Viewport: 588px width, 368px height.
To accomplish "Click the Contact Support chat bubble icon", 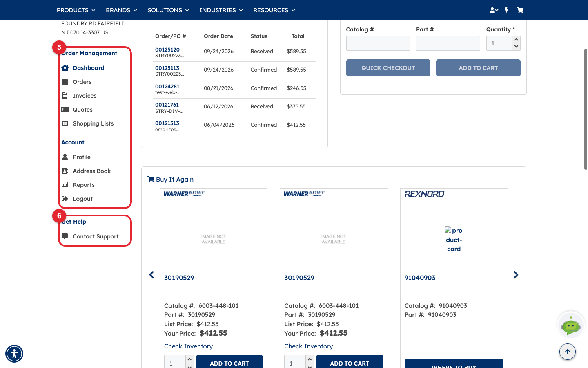I will pos(65,236).
